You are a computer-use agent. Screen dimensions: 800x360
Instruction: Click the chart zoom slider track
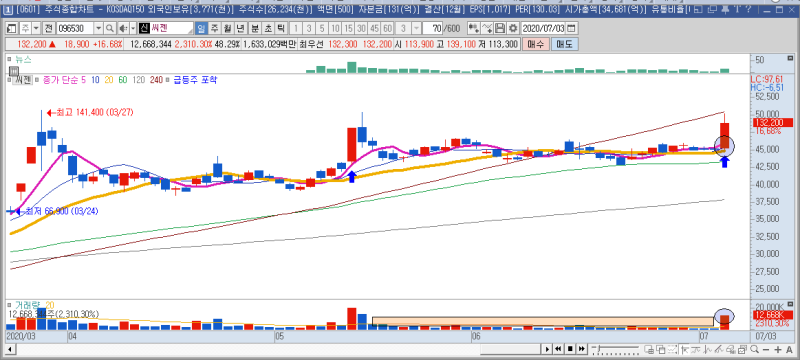[x=615, y=349]
